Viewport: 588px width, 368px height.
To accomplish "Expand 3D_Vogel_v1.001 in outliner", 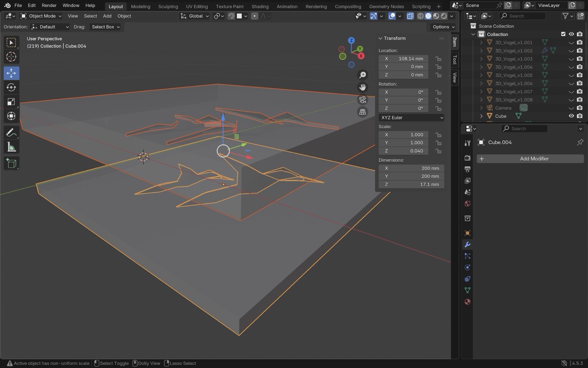I will pyautogui.click(x=481, y=42).
